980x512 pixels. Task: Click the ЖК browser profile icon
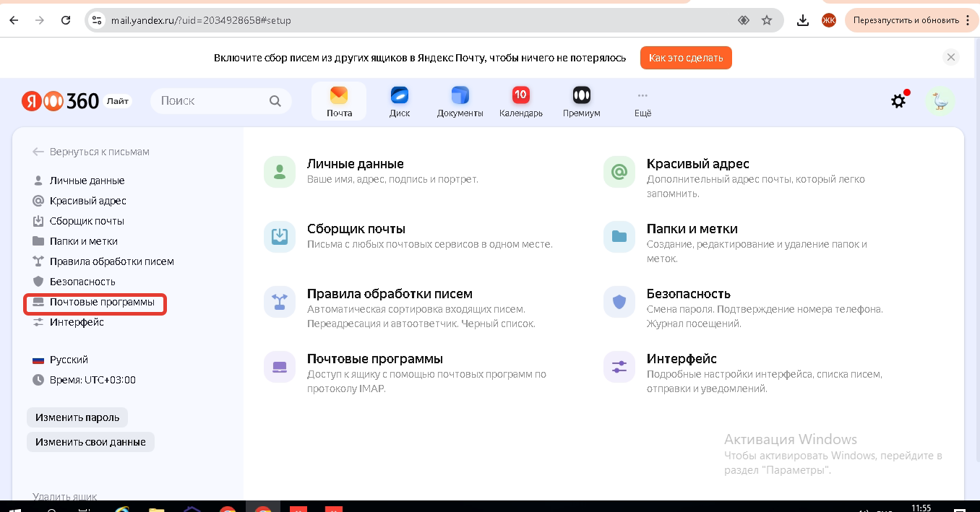coord(829,20)
